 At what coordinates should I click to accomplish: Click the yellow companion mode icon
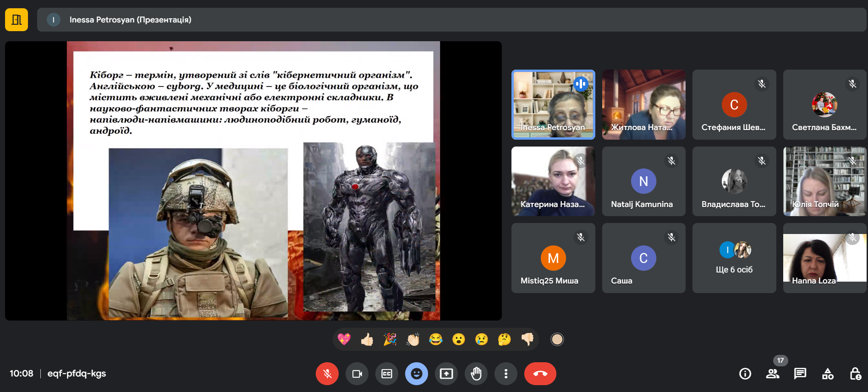tap(16, 20)
